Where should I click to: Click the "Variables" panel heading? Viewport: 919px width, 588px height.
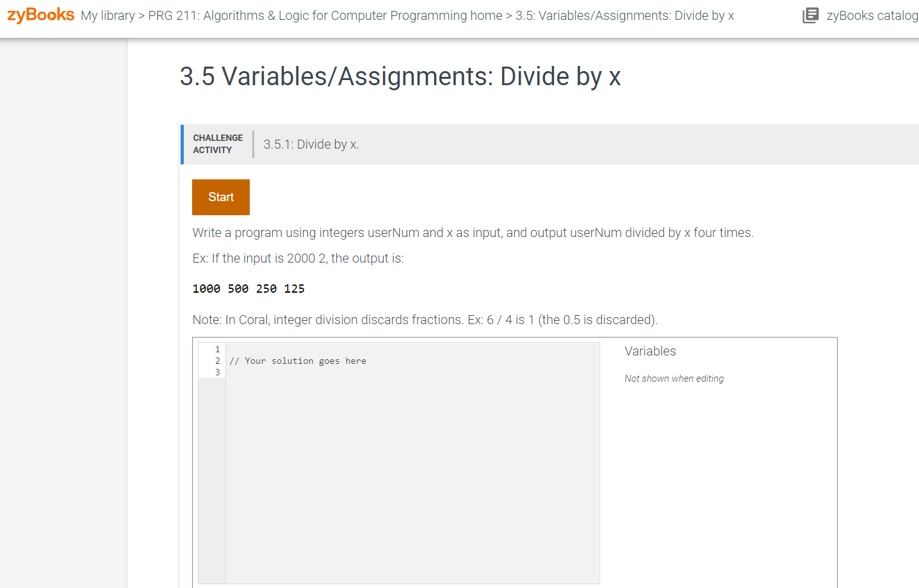coord(649,351)
